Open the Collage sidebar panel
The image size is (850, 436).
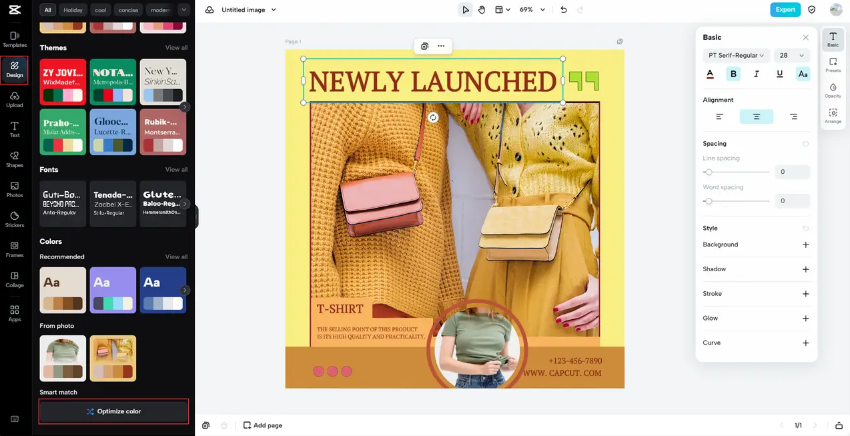[15, 279]
